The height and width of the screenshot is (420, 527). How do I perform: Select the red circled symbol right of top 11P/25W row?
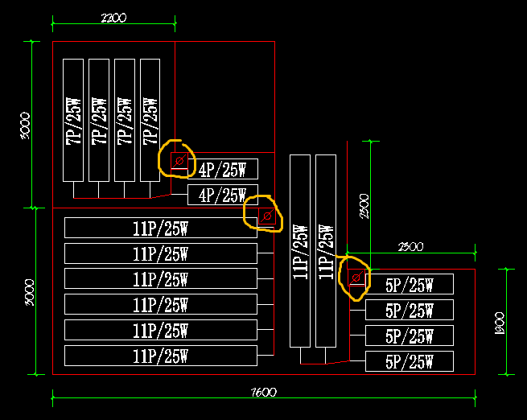(x=266, y=216)
